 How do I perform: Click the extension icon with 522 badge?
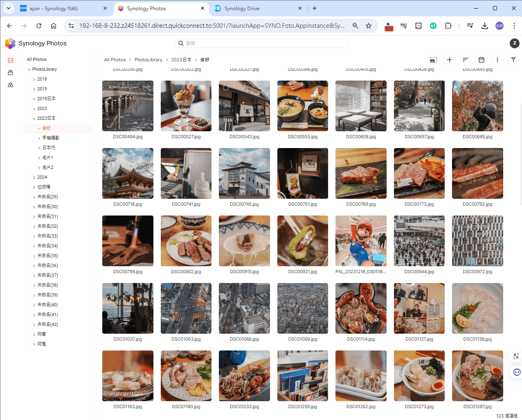(389, 27)
